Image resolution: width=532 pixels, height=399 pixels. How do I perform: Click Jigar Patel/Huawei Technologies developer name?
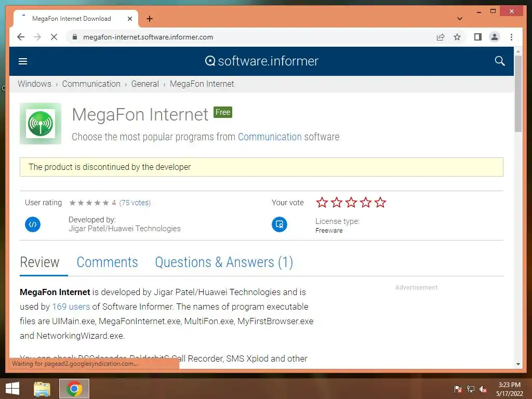(x=125, y=229)
